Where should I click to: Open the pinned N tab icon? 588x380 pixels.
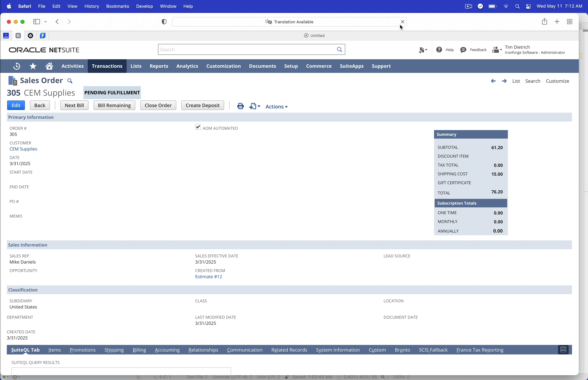coord(18,36)
